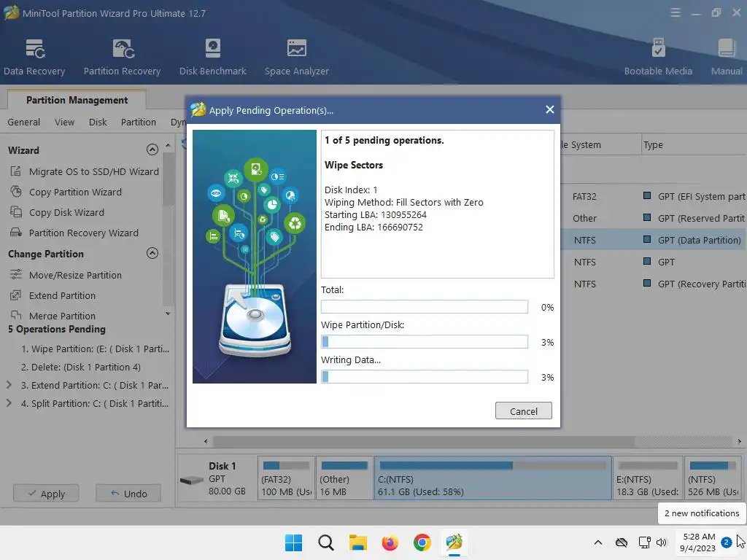Launch Google Chrome from the taskbar
Screen dimensions: 747x560
pyautogui.click(x=422, y=542)
